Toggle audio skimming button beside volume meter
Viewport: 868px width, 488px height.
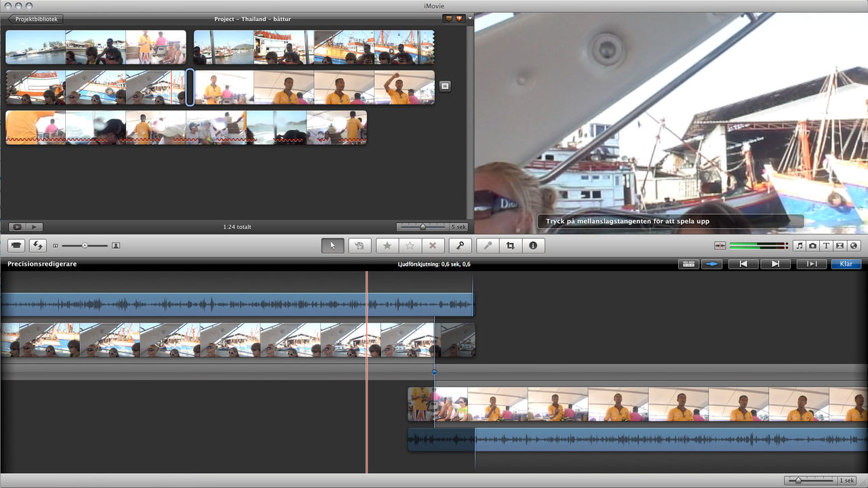point(719,245)
